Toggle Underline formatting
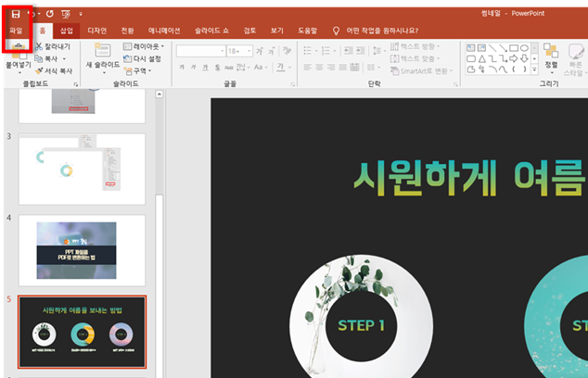The image size is (588, 378). (x=206, y=68)
